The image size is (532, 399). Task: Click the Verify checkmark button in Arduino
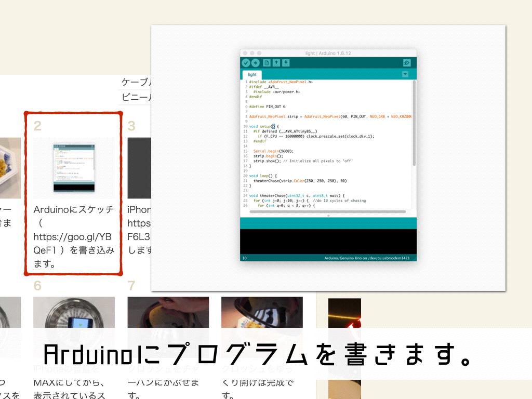click(x=246, y=63)
